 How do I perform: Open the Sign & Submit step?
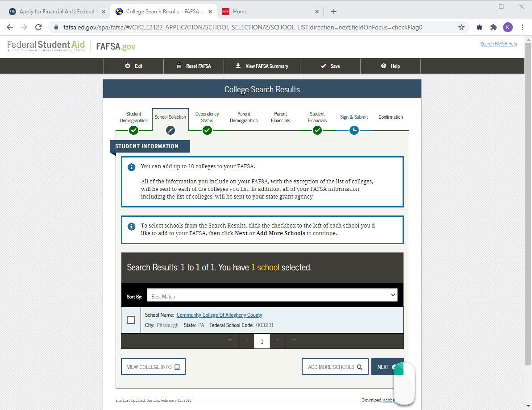354,117
